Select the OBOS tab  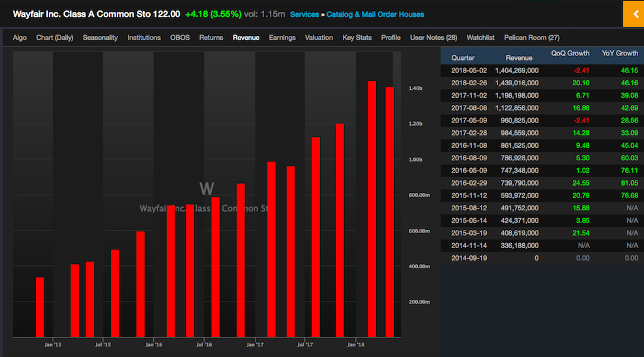point(180,38)
